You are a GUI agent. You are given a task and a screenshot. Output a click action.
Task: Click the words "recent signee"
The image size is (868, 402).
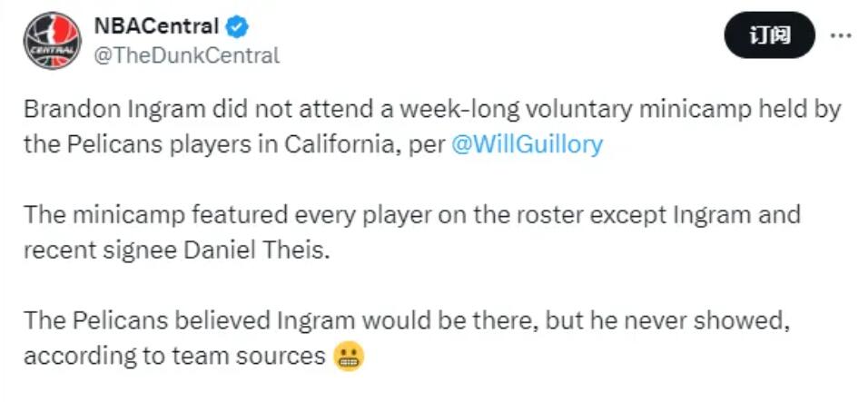point(87,250)
